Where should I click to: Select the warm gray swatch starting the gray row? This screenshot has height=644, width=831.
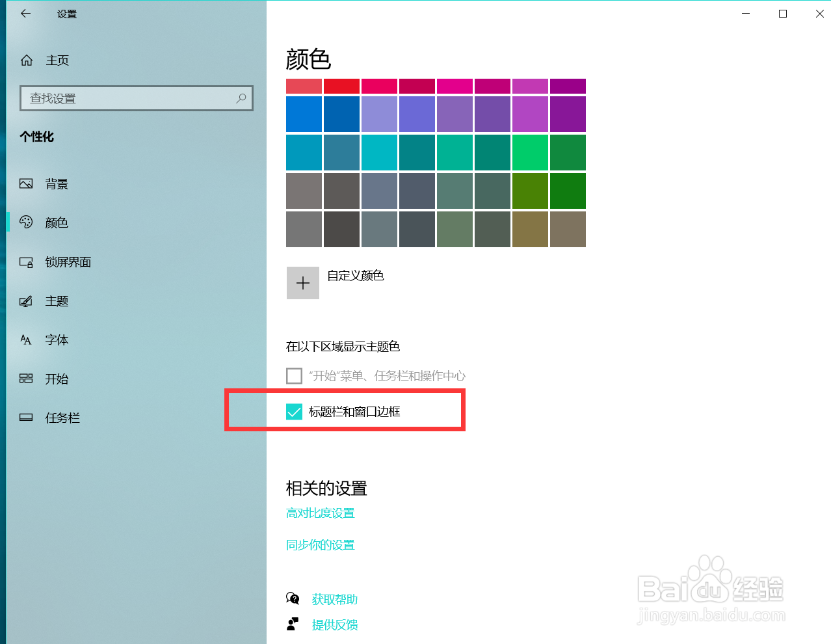tap(304, 191)
